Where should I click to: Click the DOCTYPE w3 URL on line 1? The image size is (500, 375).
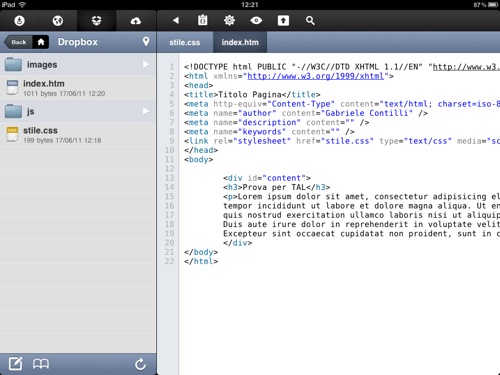[466, 67]
